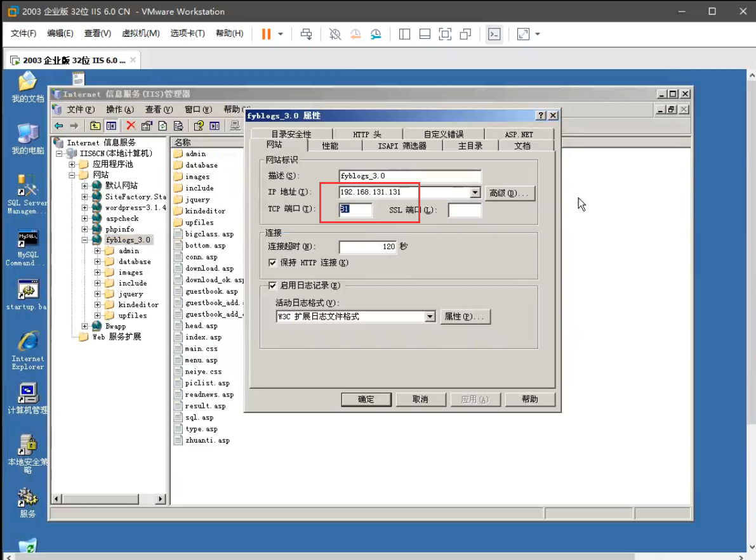Click the TCP 端口 input field
The height and width of the screenshot is (560, 756).
[355, 210]
